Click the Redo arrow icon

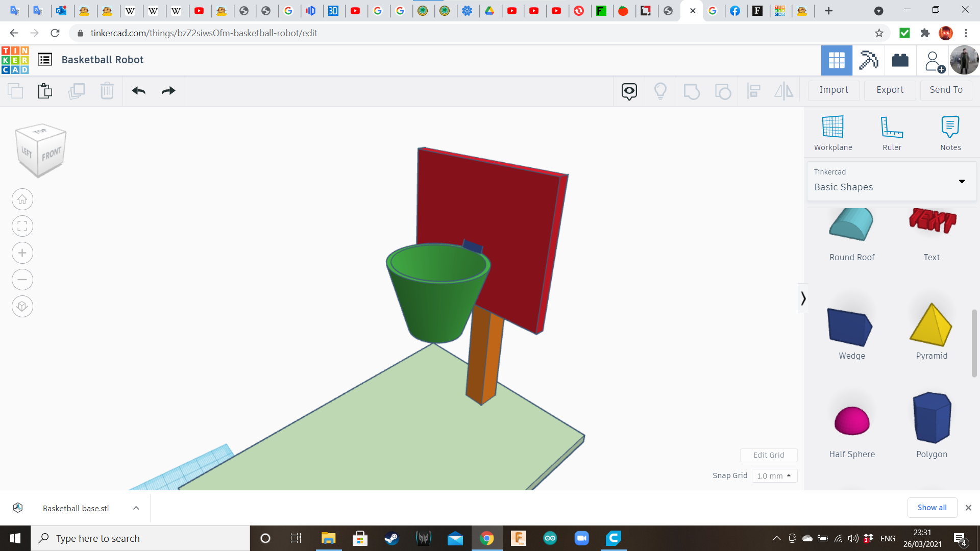click(168, 91)
